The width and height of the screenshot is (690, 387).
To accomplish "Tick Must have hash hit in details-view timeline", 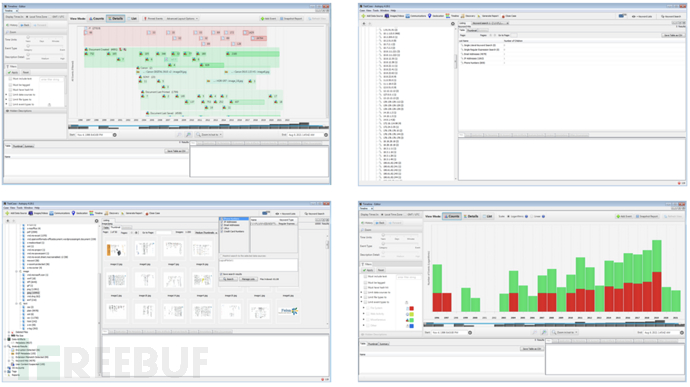I will click(x=11, y=90).
